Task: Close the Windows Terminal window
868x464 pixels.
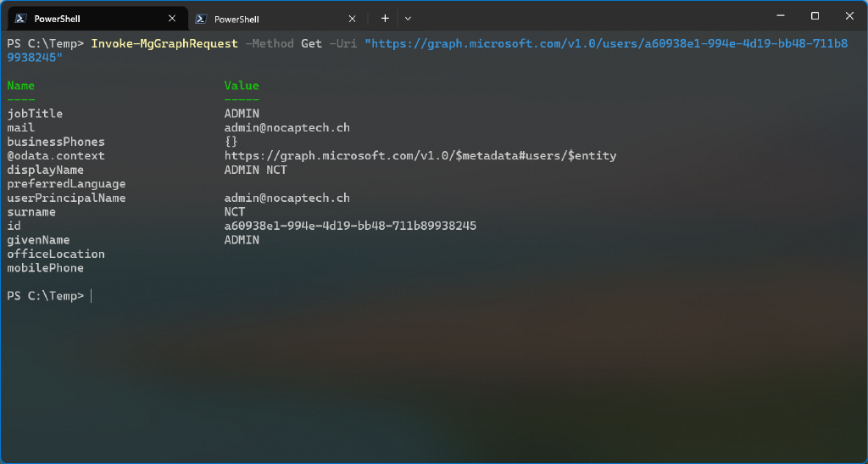Action: (x=850, y=16)
